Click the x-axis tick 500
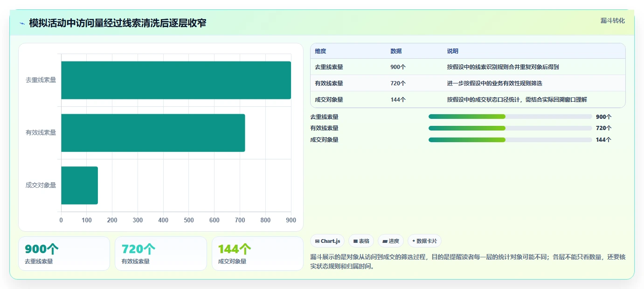644x289 pixels. point(189,220)
